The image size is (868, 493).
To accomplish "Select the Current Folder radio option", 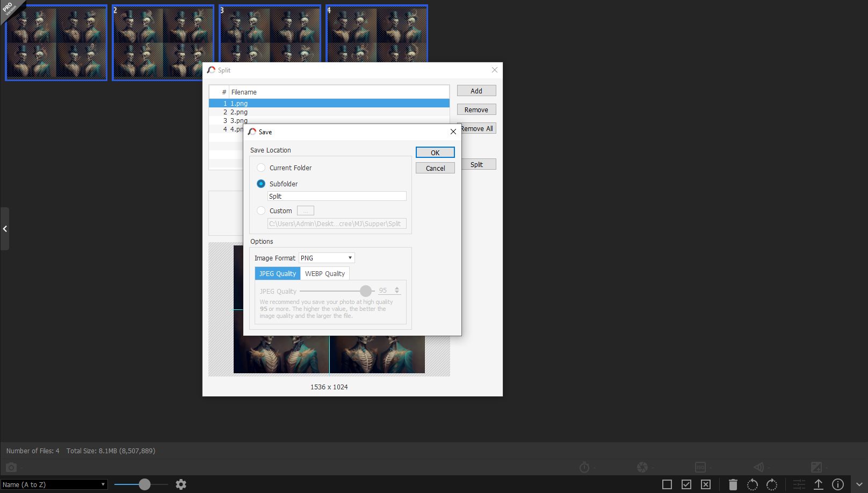I will [x=261, y=168].
